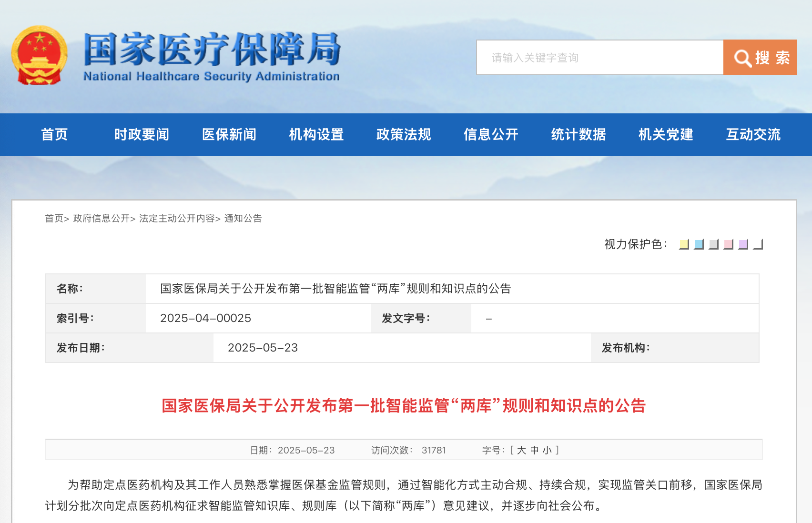The width and height of the screenshot is (812, 523).
Task: Click the 视力保护色 label
Action: click(x=636, y=244)
